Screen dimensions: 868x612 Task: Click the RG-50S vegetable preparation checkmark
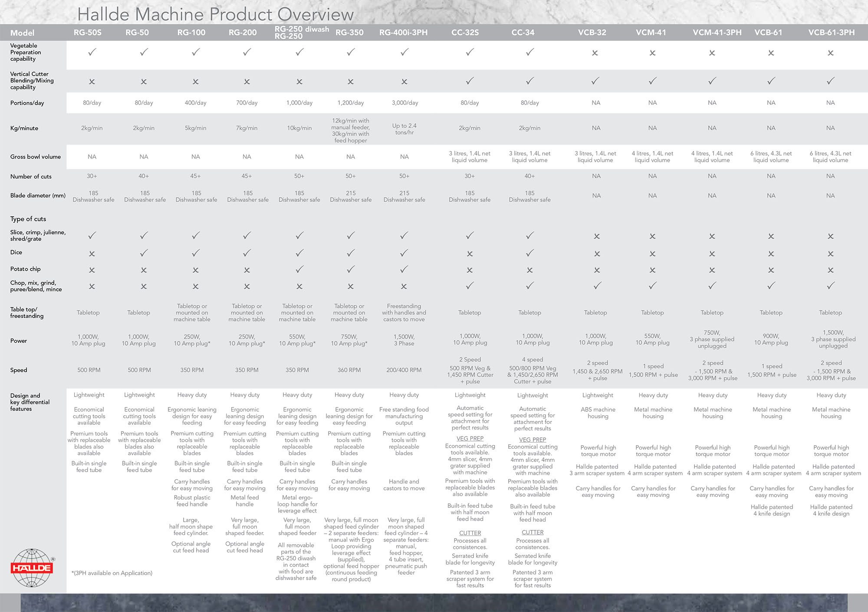[92, 52]
